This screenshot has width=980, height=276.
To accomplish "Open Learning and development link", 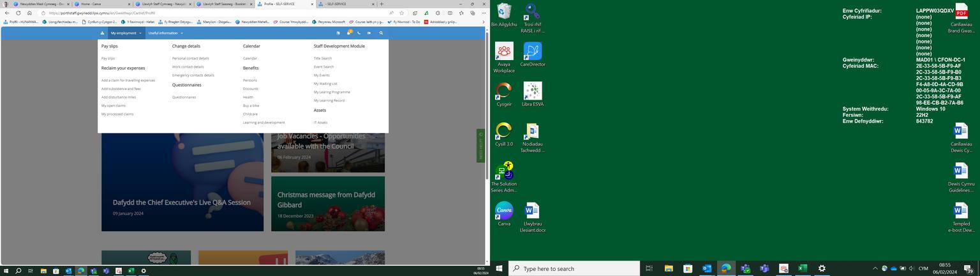I will [x=264, y=123].
